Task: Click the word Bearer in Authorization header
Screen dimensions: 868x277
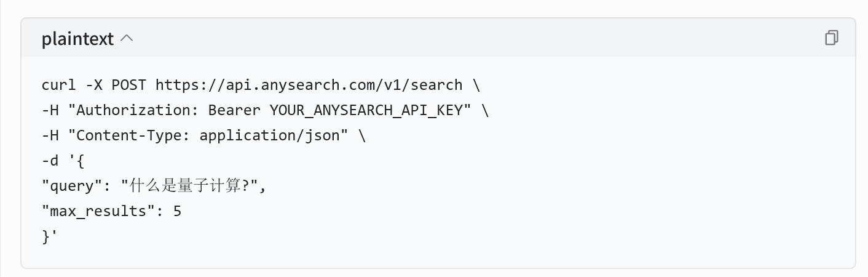Action: point(234,110)
